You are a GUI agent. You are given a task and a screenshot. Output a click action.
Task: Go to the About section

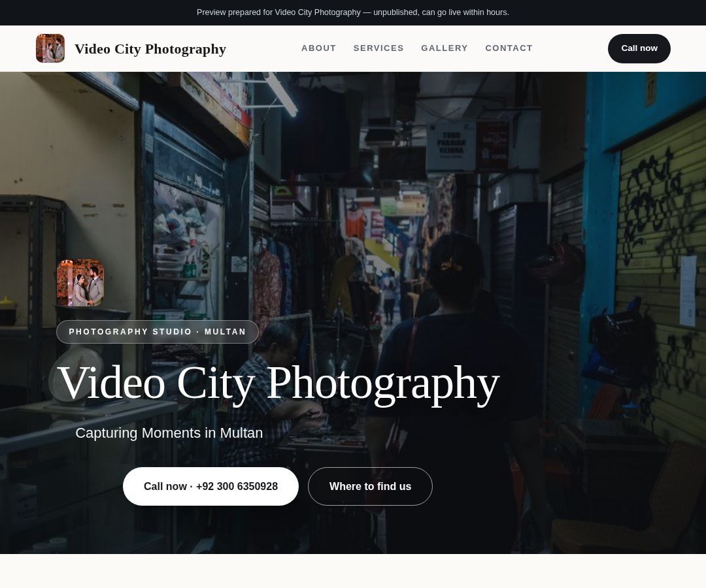pyautogui.click(x=319, y=48)
